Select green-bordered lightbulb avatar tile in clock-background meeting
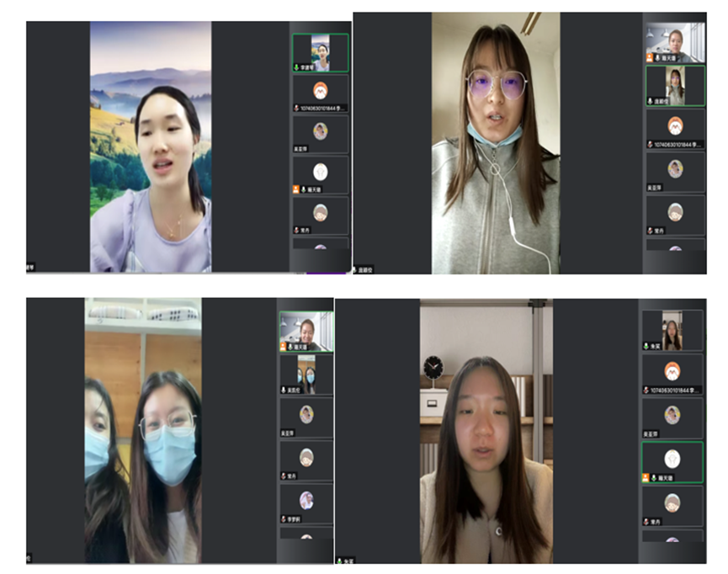728x574 pixels. (672, 460)
